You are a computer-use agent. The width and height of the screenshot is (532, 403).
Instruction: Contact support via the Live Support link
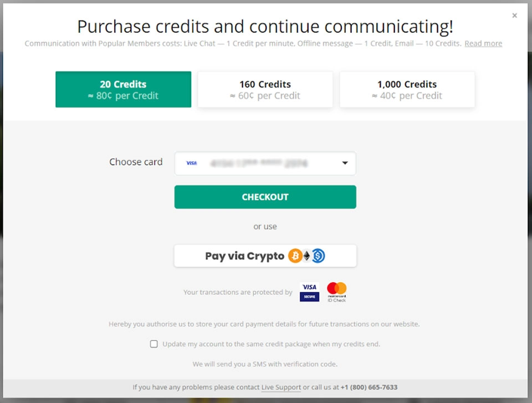(x=281, y=387)
